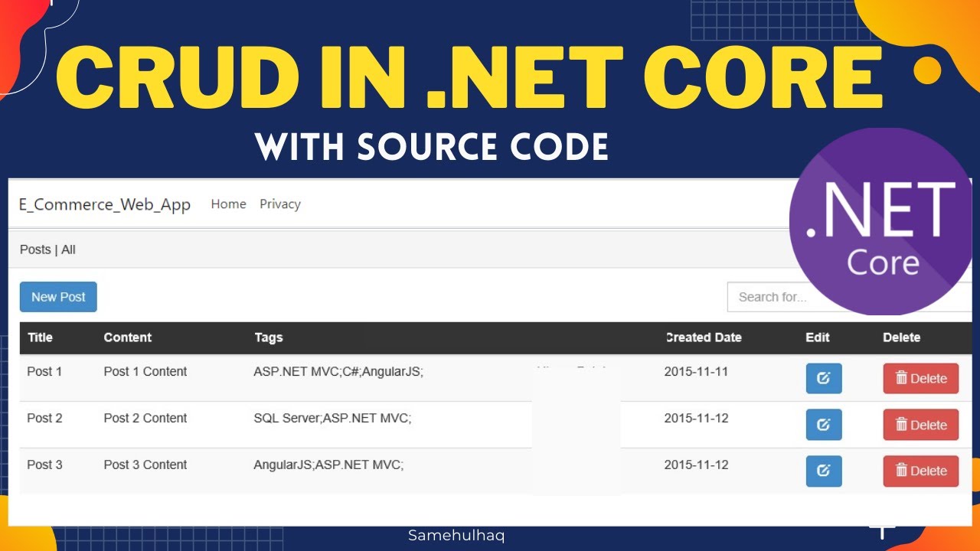Click the edit icon for Post 2
This screenshot has height=551, width=980.
pos(824,425)
